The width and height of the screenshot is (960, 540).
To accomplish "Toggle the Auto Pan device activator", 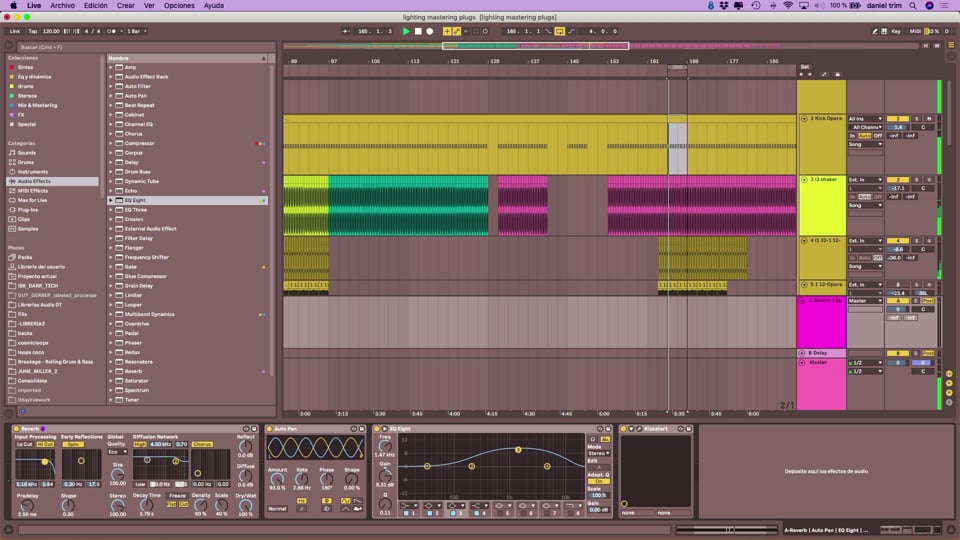I will tap(269, 429).
